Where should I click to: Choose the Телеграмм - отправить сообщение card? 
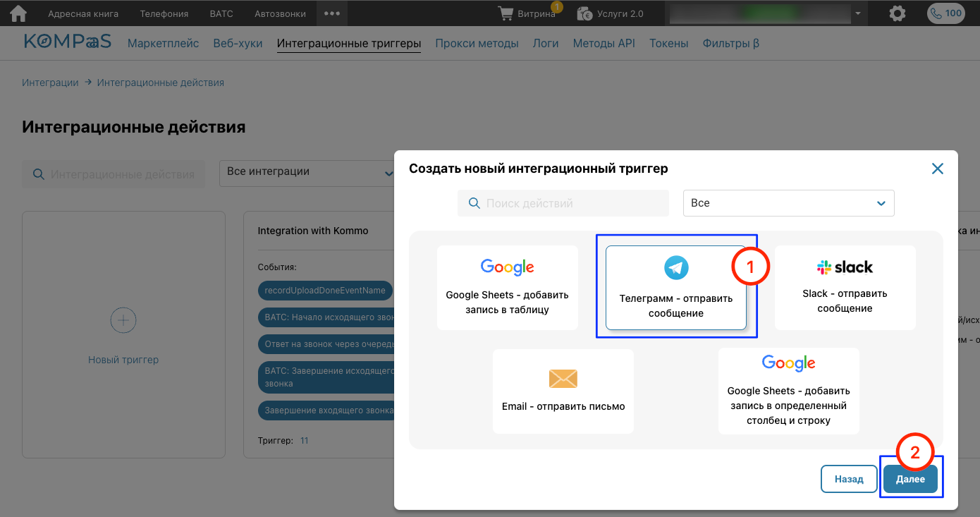pyautogui.click(x=676, y=288)
